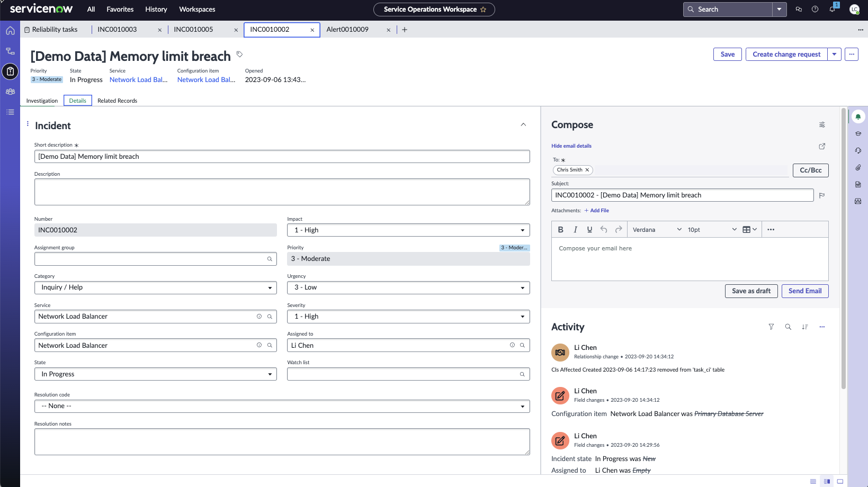868x487 pixels.
Task: Click the Save button
Action: coord(727,54)
